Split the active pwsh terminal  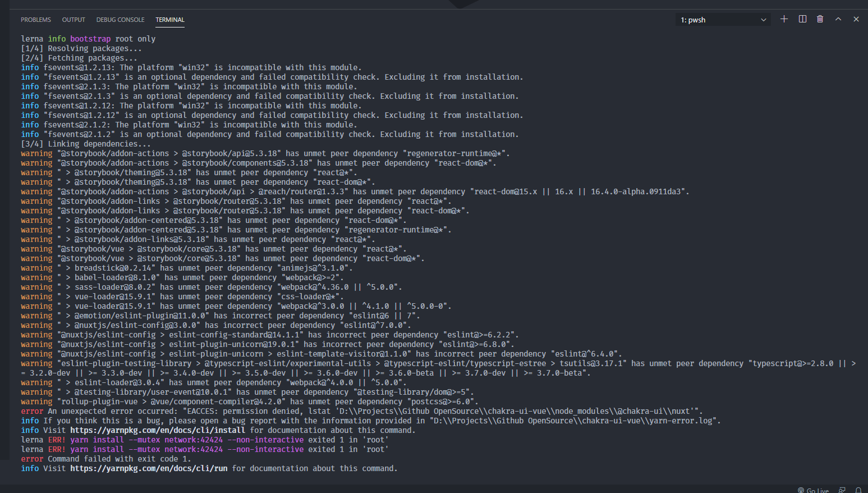coord(802,19)
